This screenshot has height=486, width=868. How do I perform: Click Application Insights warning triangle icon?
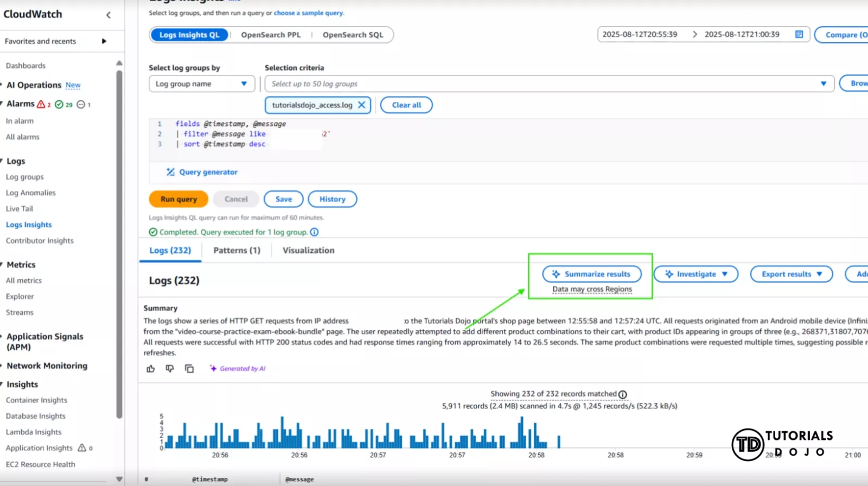point(82,448)
